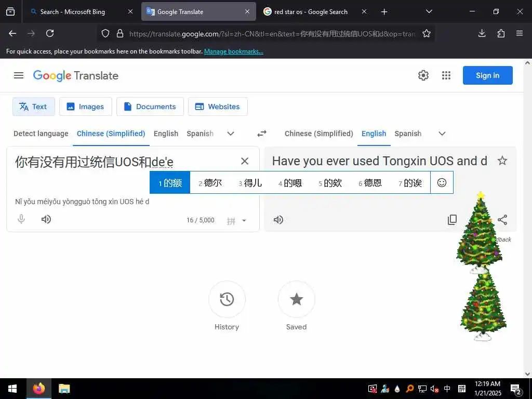This screenshot has height=399, width=532.
Task: Pick IME candidate 4 的嗯
Action: (x=290, y=183)
